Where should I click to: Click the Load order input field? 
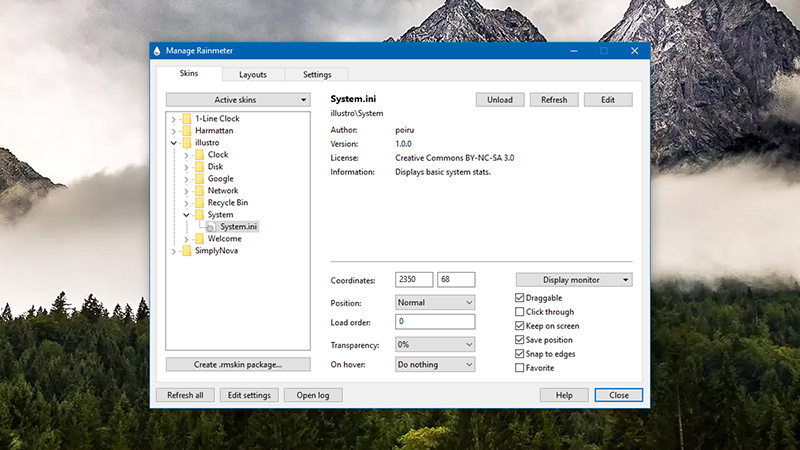435,322
